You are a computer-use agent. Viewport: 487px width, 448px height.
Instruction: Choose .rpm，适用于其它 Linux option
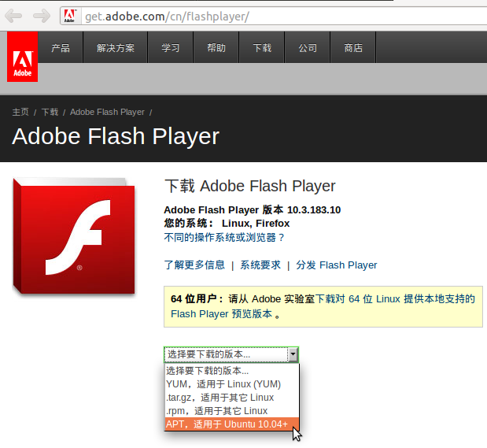(231, 411)
